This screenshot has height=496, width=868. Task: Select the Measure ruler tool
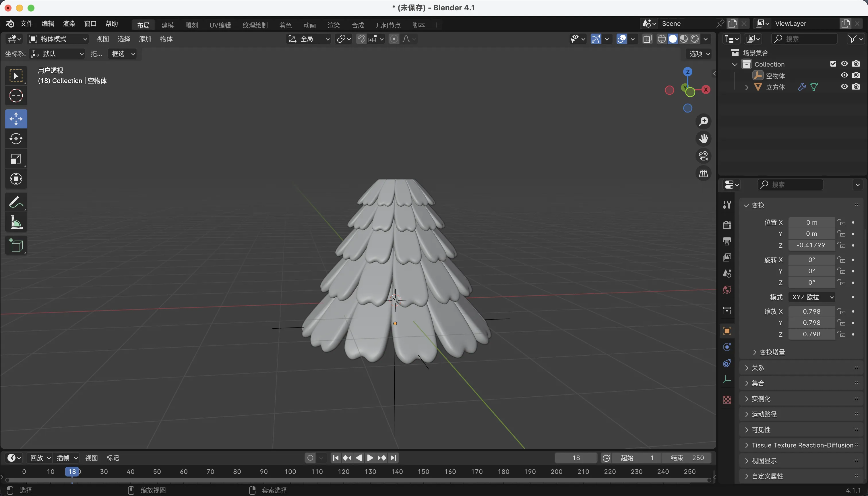[16, 222]
